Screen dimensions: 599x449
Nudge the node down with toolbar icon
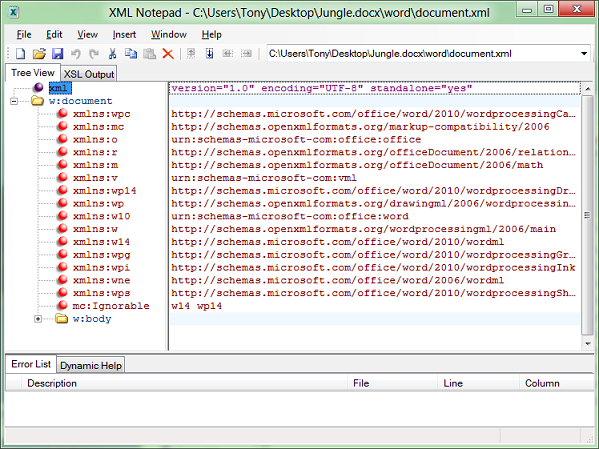click(x=209, y=54)
